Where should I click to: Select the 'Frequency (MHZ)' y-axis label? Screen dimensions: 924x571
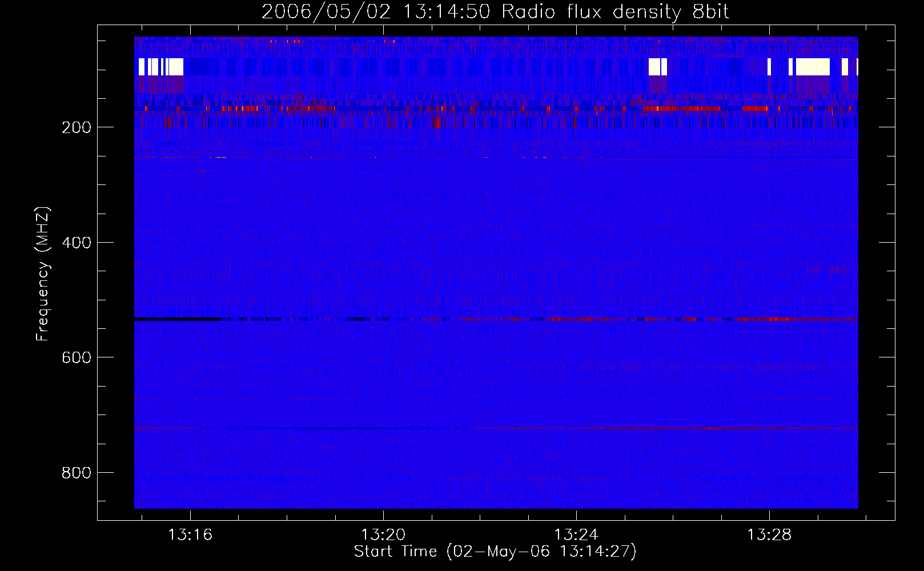point(43,274)
